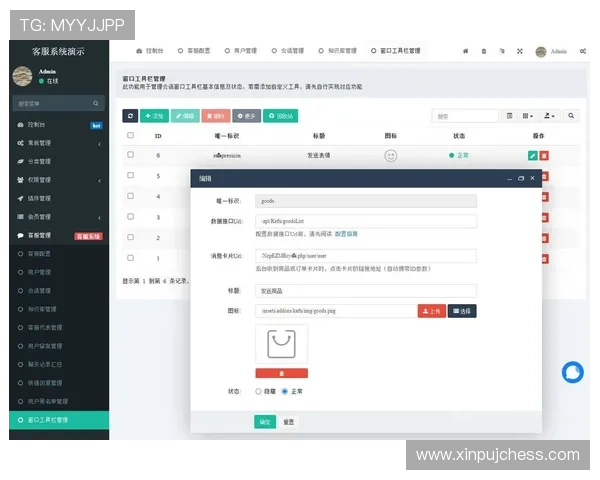Select the 隐藏 status radio button

tap(258, 391)
